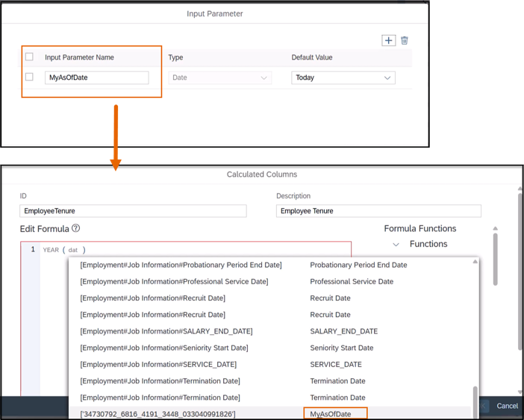Screen dimensions: 524x420
Task: Open the Type dropdown showing Date
Action: [219, 78]
